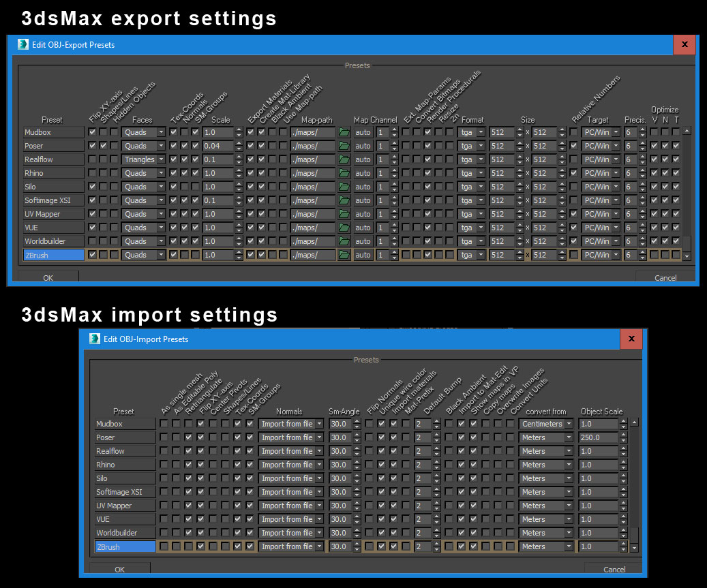Image resolution: width=707 pixels, height=588 pixels.
Task: Click Sm-Angle 30.0 field for Mudbox import
Action: [340, 424]
